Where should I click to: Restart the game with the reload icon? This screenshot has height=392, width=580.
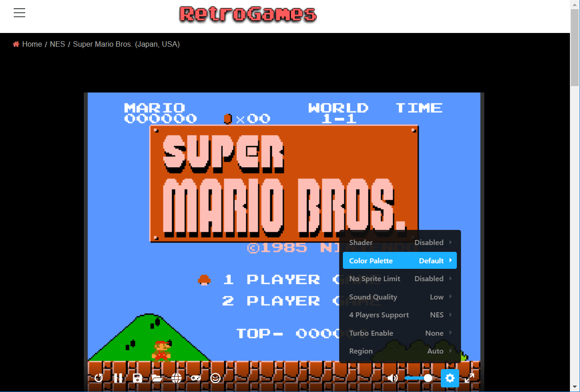[98, 378]
